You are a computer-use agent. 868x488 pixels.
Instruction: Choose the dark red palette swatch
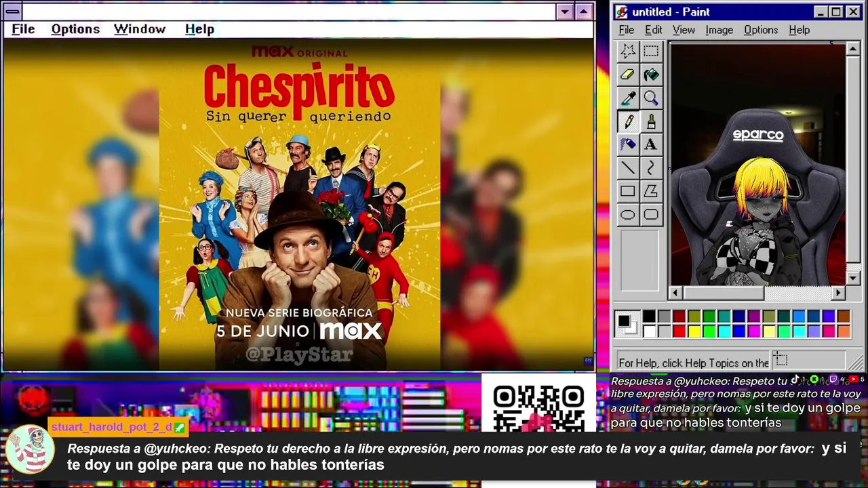coord(679,317)
